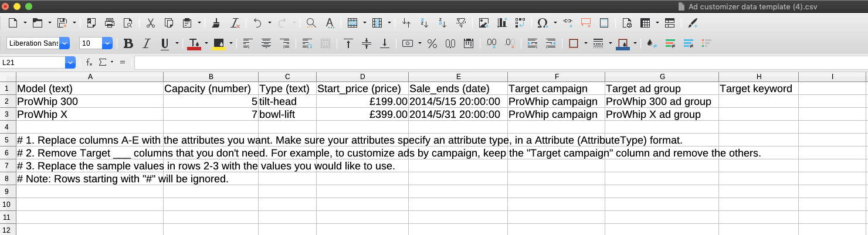This screenshot has width=868, height=235.
Task: Select row 5 header
Action: [8, 140]
